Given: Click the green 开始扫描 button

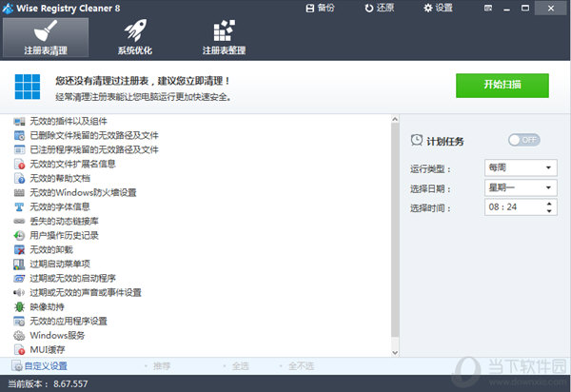Looking at the screenshot, I should [x=502, y=86].
